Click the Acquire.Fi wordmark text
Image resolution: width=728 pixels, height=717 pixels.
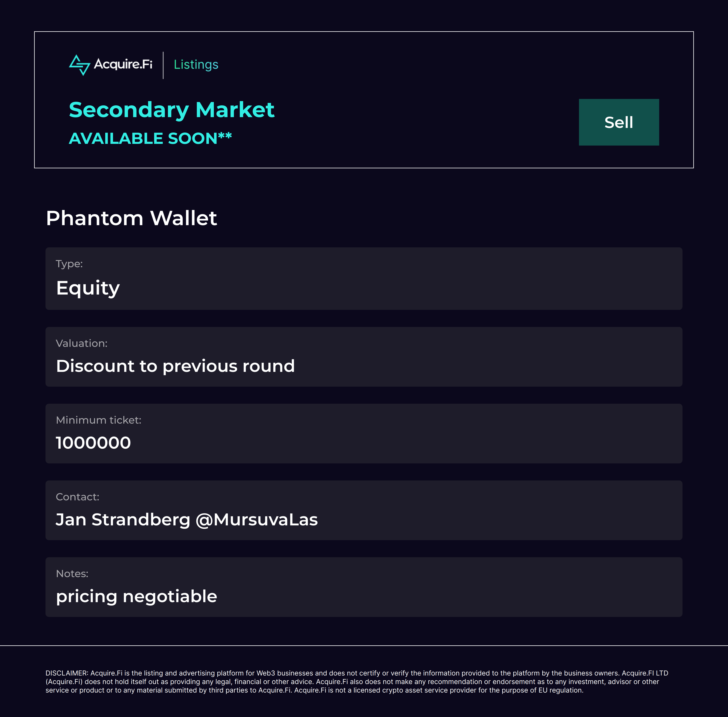coord(123,64)
